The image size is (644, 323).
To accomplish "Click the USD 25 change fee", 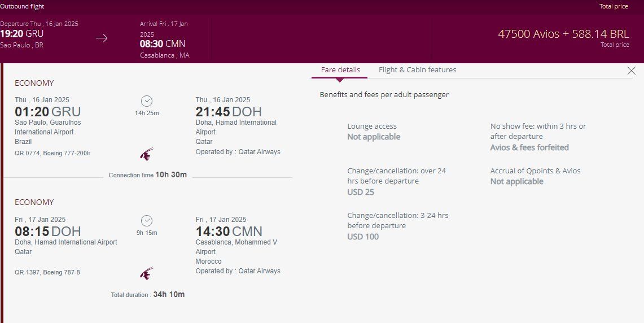I will tap(361, 192).
